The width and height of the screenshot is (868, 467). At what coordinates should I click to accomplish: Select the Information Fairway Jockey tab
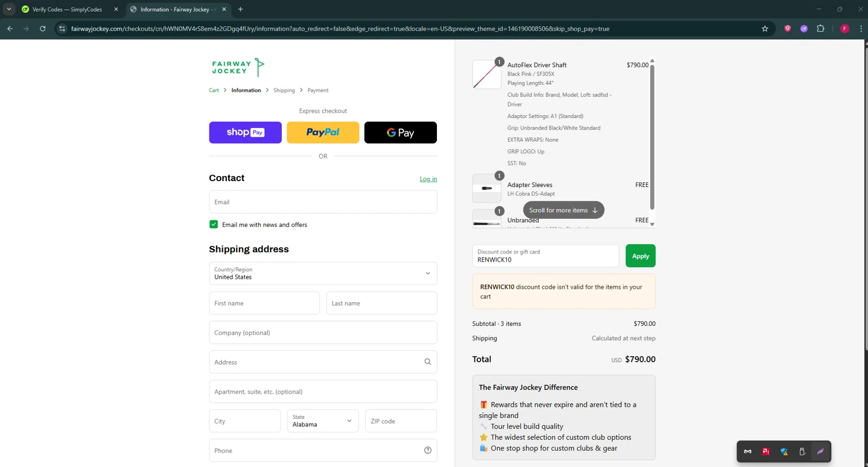[178, 9]
